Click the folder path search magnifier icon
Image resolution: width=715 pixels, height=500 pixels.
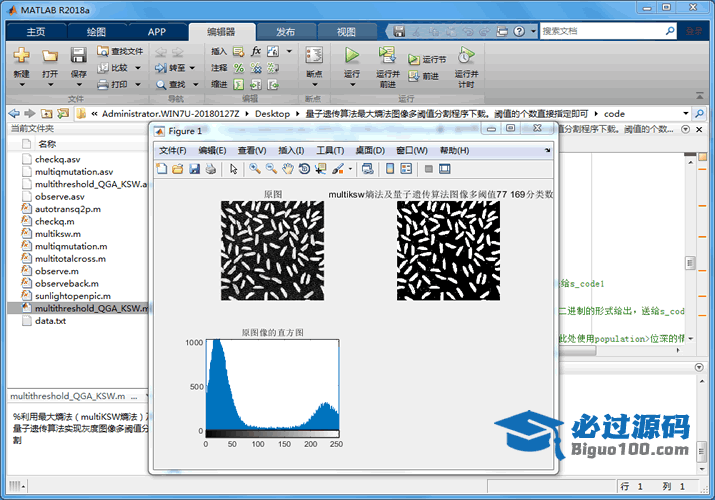(x=699, y=113)
